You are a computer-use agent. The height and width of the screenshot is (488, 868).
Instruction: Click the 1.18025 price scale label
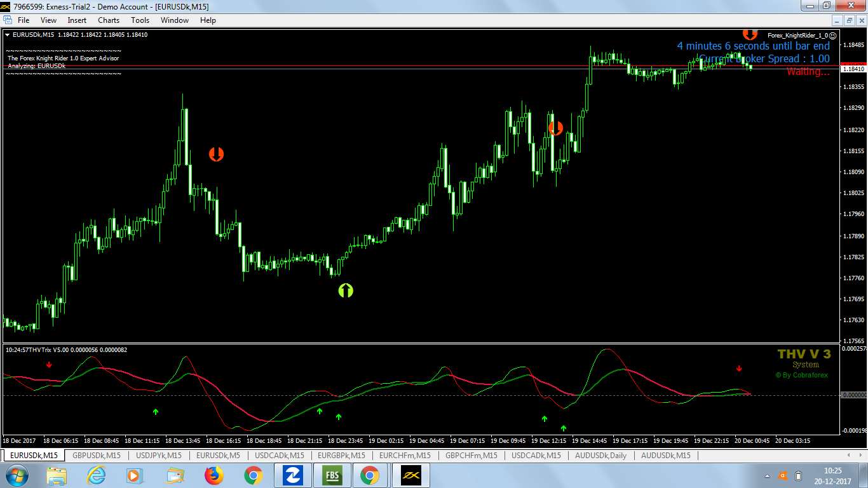[x=853, y=193]
